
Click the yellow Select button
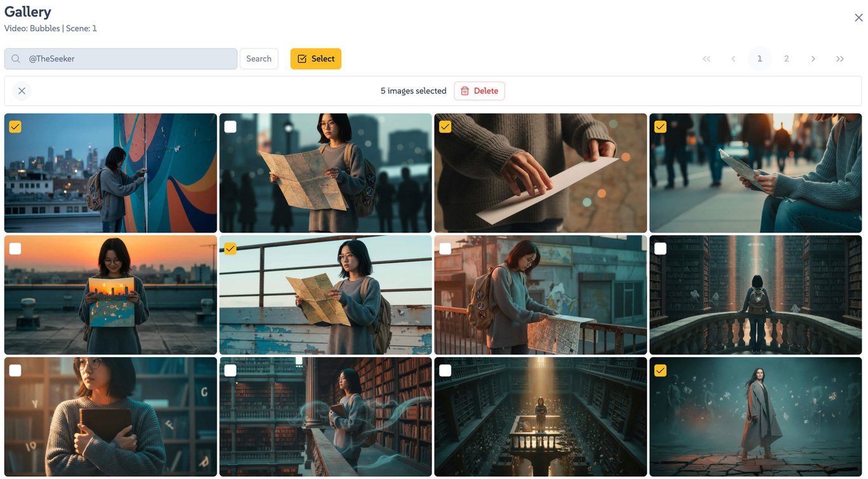pos(316,59)
